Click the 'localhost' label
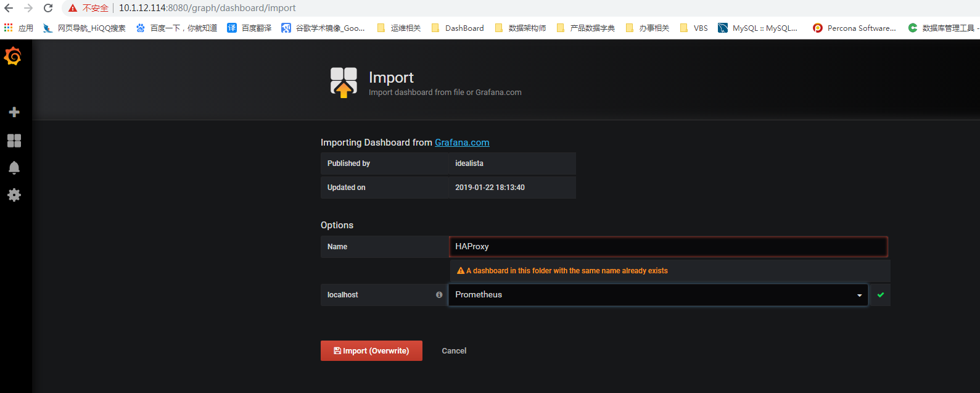Screen dimensions: 980x393 (342, 295)
